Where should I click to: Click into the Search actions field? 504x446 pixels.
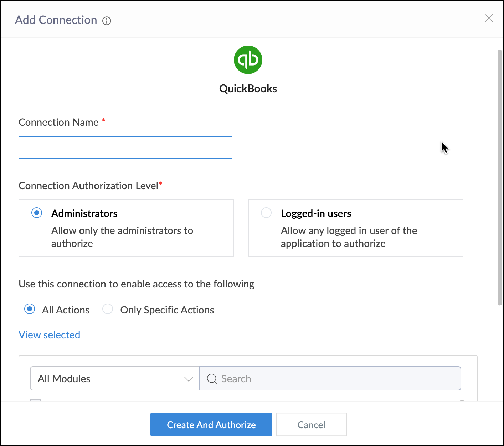coord(335,379)
